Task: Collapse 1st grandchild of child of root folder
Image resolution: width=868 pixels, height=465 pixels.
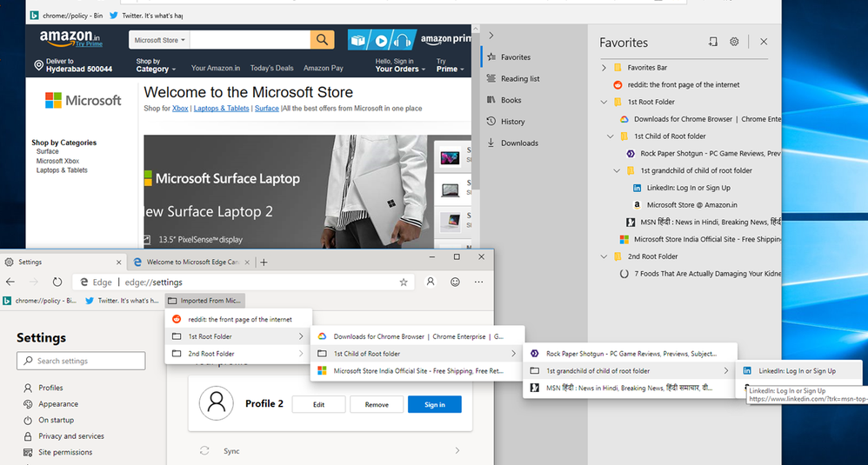Action: pos(618,170)
